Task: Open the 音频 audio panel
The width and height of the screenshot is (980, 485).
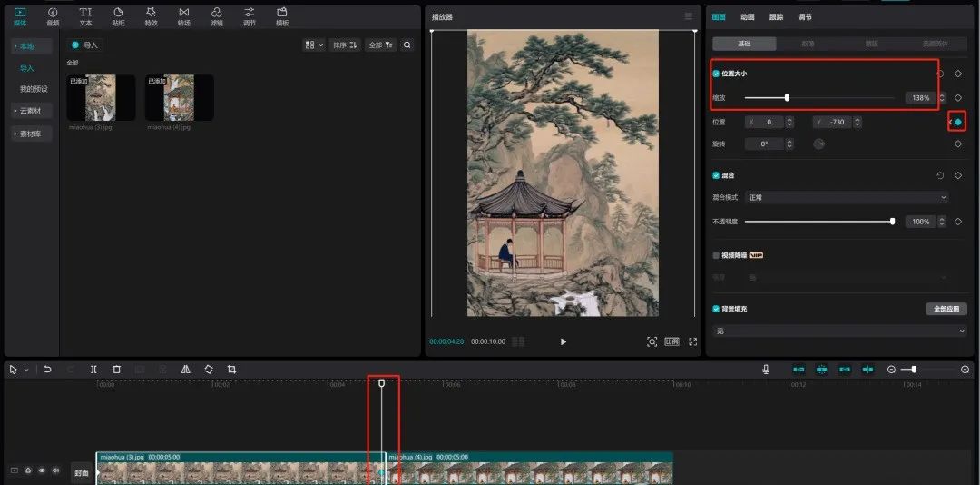Action: 54,17
